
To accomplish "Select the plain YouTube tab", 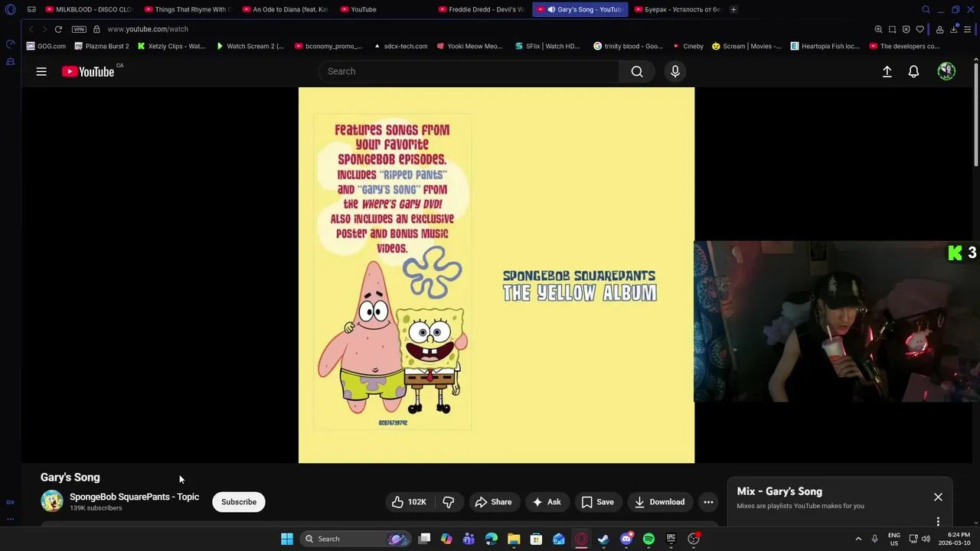I will (383, 9).
